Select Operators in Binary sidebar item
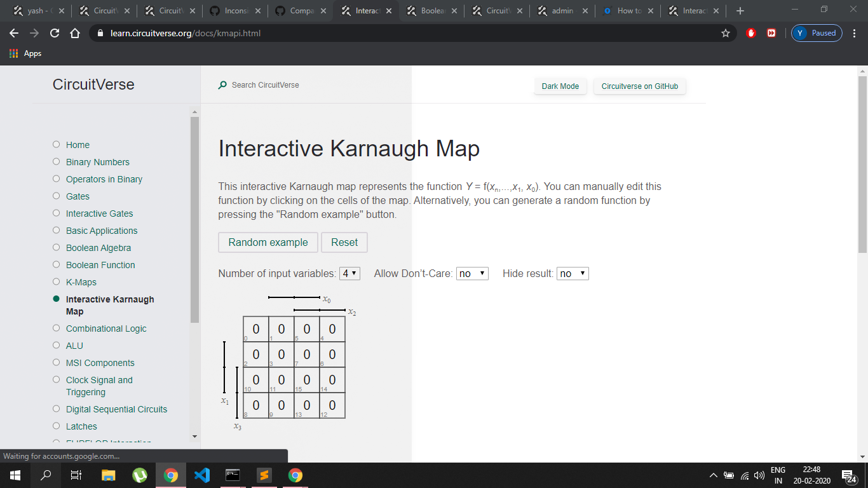Screen dimensions: 868x488 tap(104, 179)
